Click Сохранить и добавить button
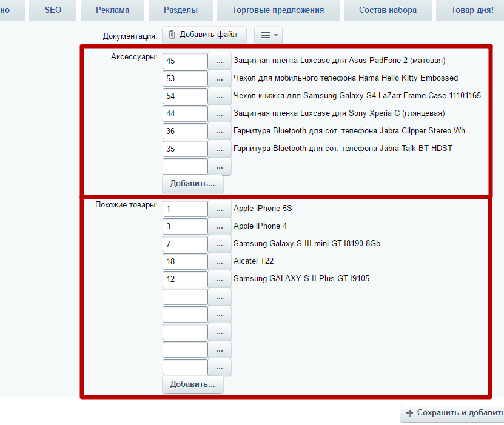 (455, 413)
